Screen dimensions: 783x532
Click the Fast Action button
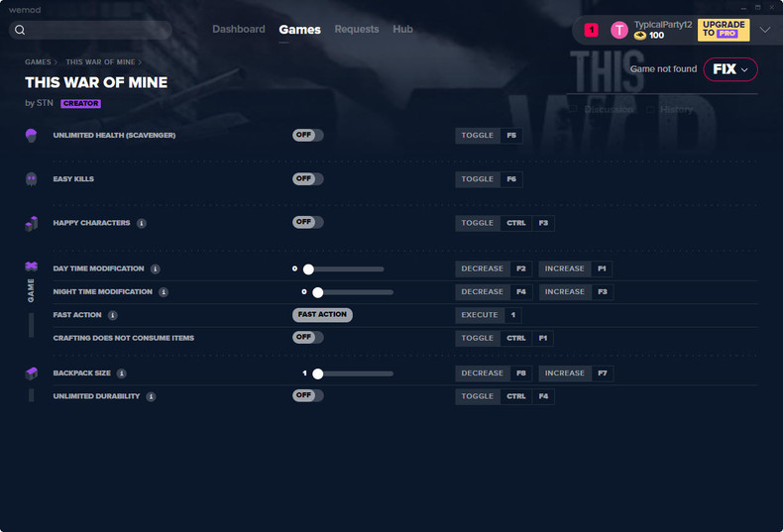coord(322,314)
